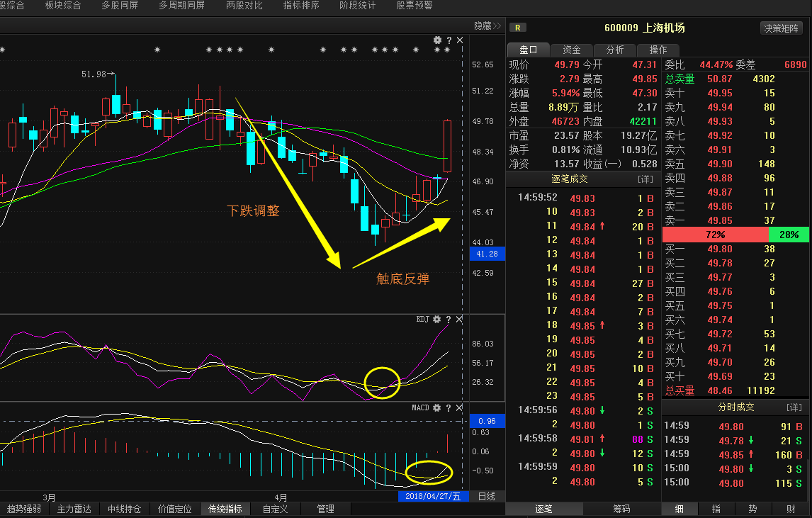The image size is (812, 518).
Task: Click the KDJ indicator help icon
Action: 449,320
